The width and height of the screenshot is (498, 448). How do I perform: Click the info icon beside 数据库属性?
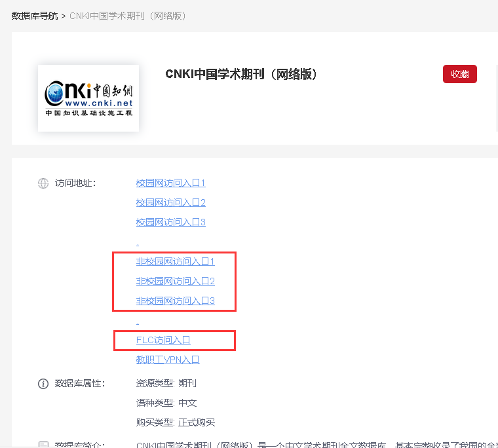click(43, 384)
